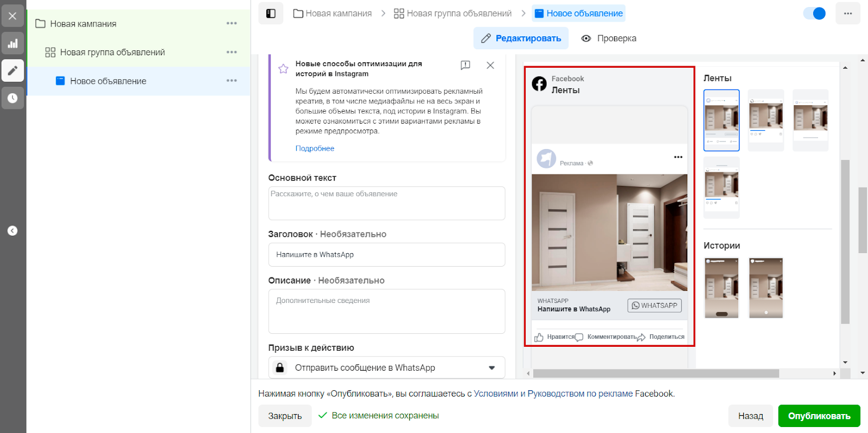The image size is (868, 433).
Task: Select the third Ленты placement thumbnail
Action: [x=810, y=120]
